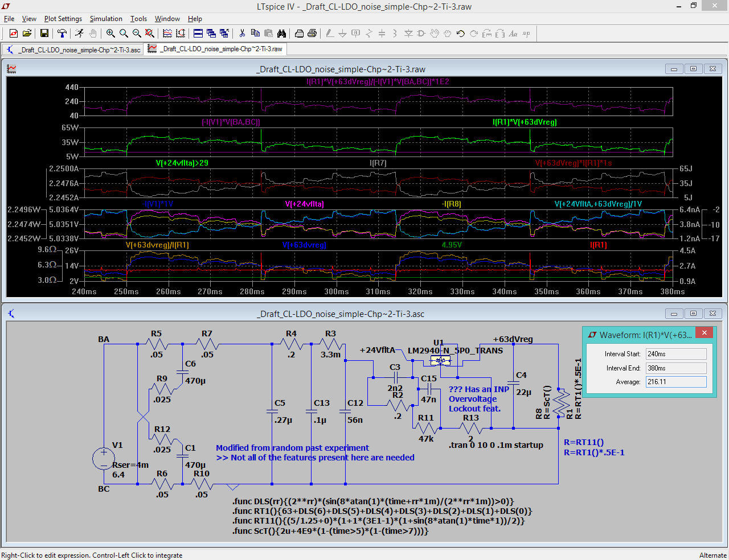Select the Place Inductor icon
729x560 pixels.
coord(395,34)
